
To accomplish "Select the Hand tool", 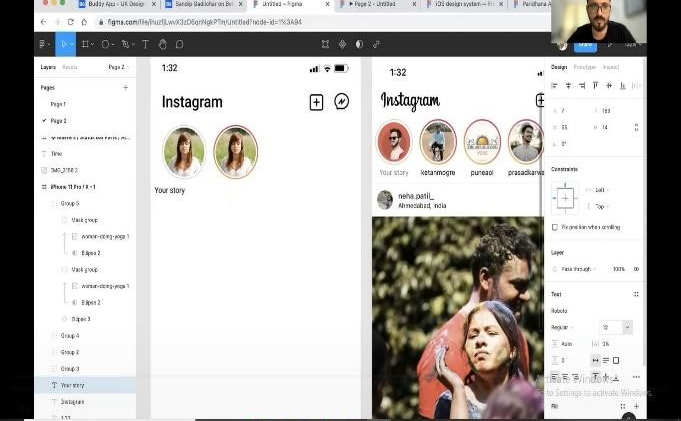I will tap(162, 44).
